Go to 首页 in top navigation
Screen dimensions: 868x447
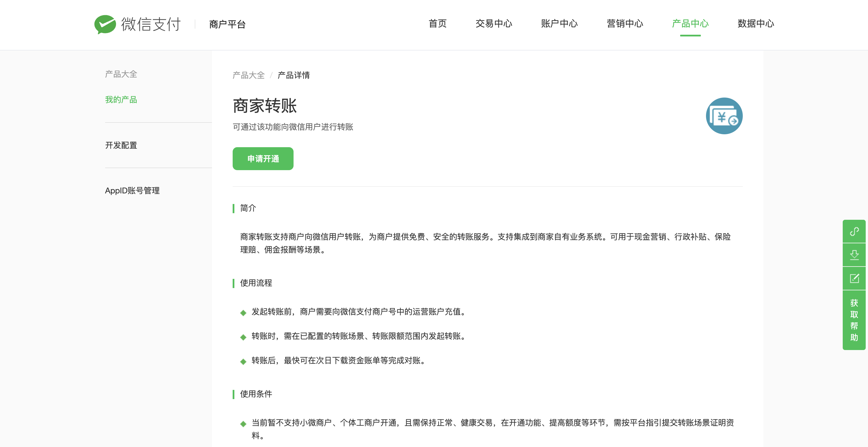coord(437,24)
